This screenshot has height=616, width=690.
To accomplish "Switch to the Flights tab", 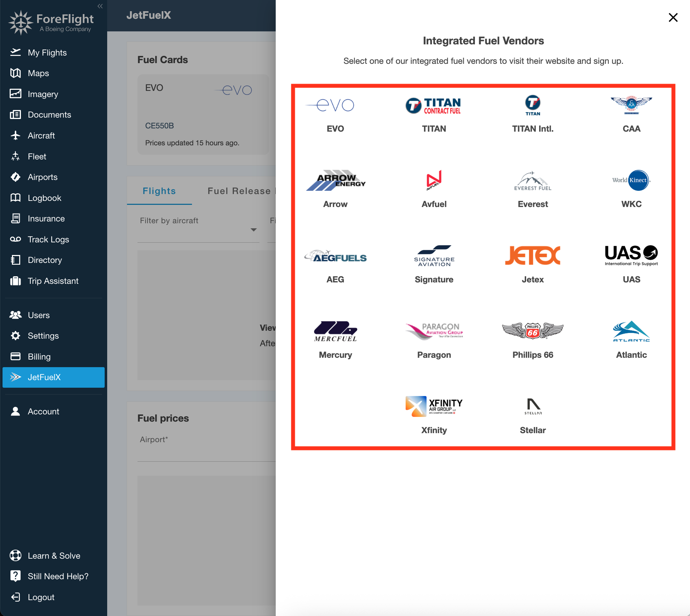I will tap(159, 191).
